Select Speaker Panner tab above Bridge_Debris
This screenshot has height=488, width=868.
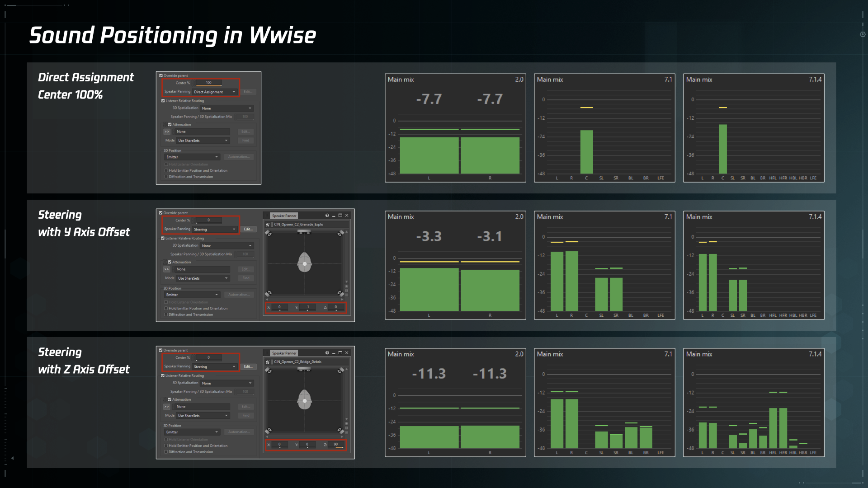pyautogui.click(x=284, y=353)
